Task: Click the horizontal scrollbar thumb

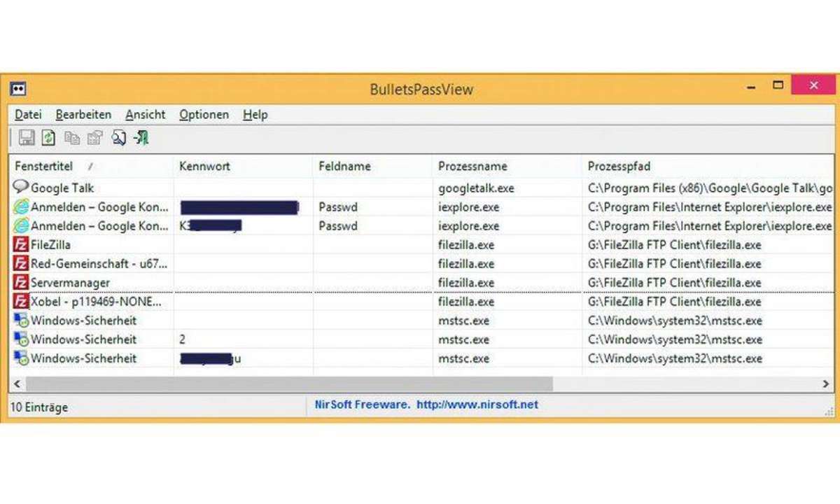Action: click(x=289, y=384)
